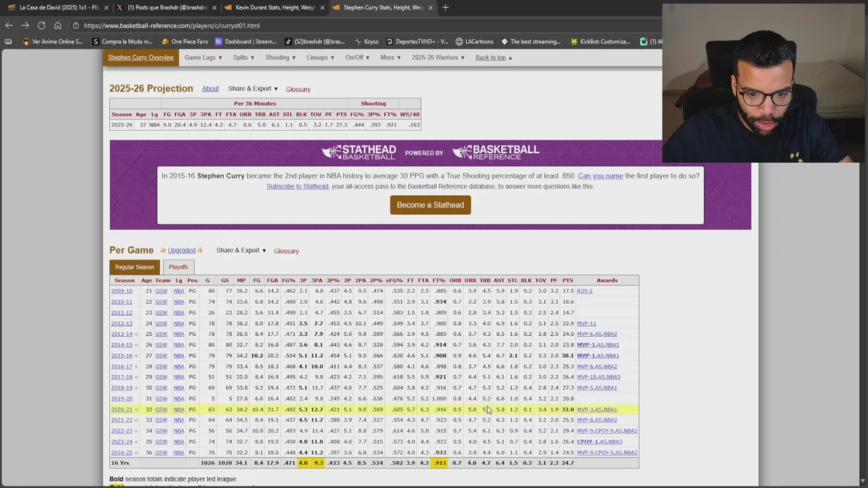Click the Back to top link
This screenshot has height=488, width=868.
pos(494,58)
